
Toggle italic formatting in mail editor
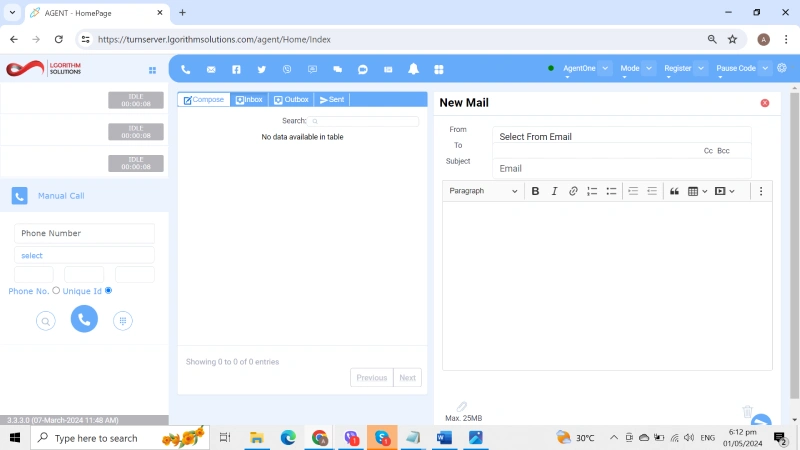click(x=554, y=191)
